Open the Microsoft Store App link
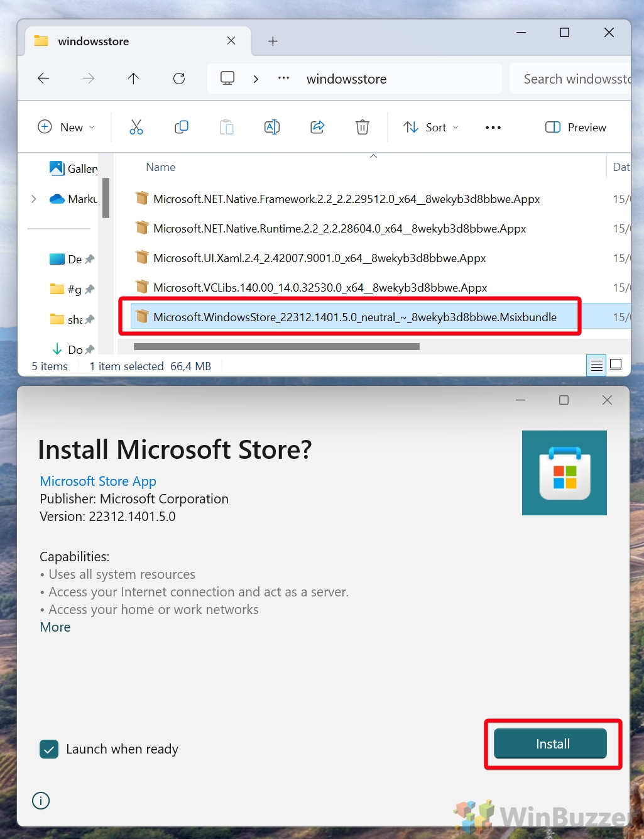This screenshot has height=839, width=644. coord(98,481)
